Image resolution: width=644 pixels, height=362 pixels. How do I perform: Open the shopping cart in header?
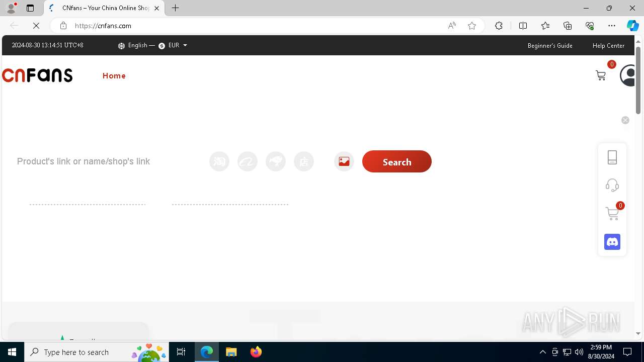601,75
